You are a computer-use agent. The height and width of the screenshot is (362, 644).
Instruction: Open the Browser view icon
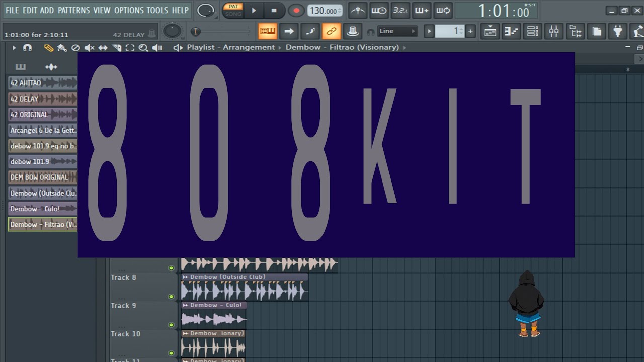(575, 31)
